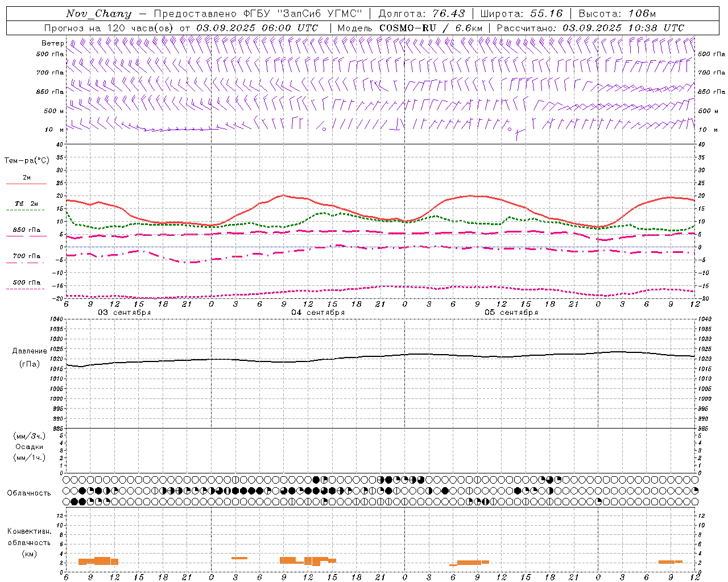Screen dimensions: 728x582
Task: Click the Широта: 55.16 value
Action: (x=522, y=14)
